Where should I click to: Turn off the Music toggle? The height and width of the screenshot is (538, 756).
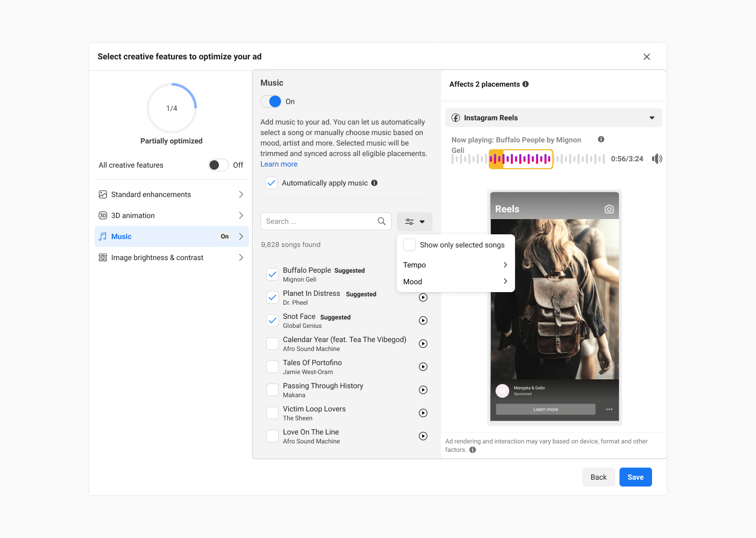coord(271,101)
